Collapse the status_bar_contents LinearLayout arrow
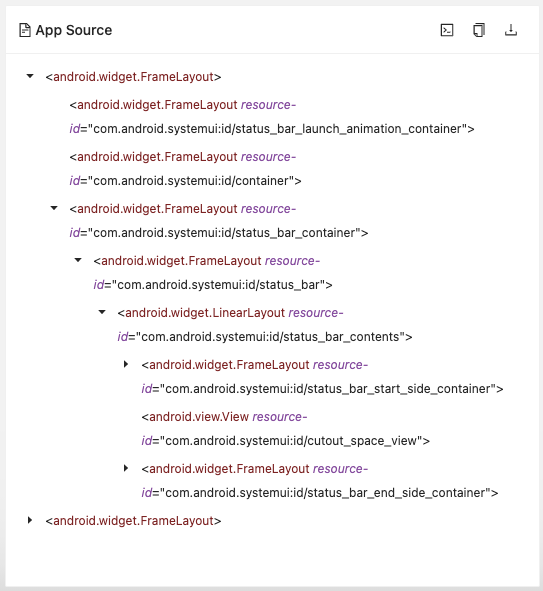Image resolution: width=543 pixels, height=591 pixels. pyautogui.click(x=102, y=312)
